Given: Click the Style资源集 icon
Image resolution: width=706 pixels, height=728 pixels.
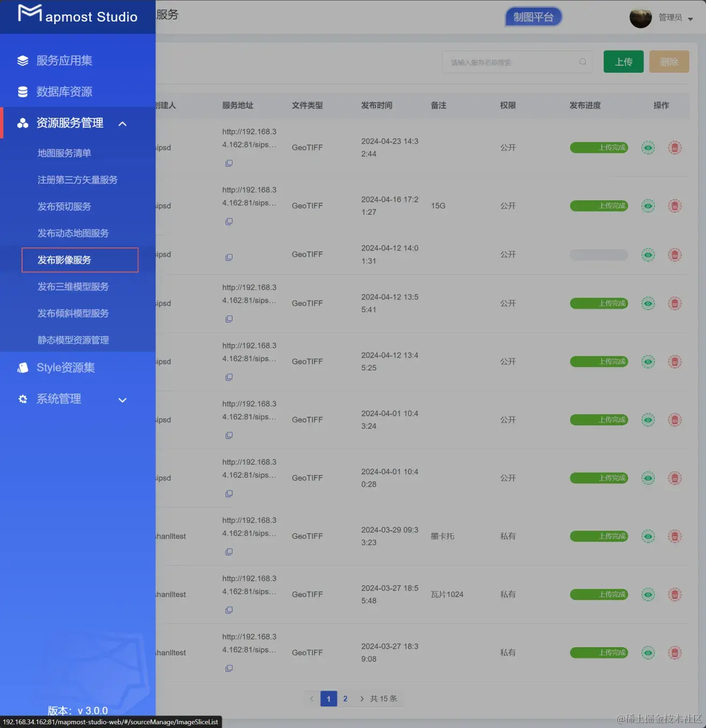Looking at the screenshot, I should pos(23,368).
